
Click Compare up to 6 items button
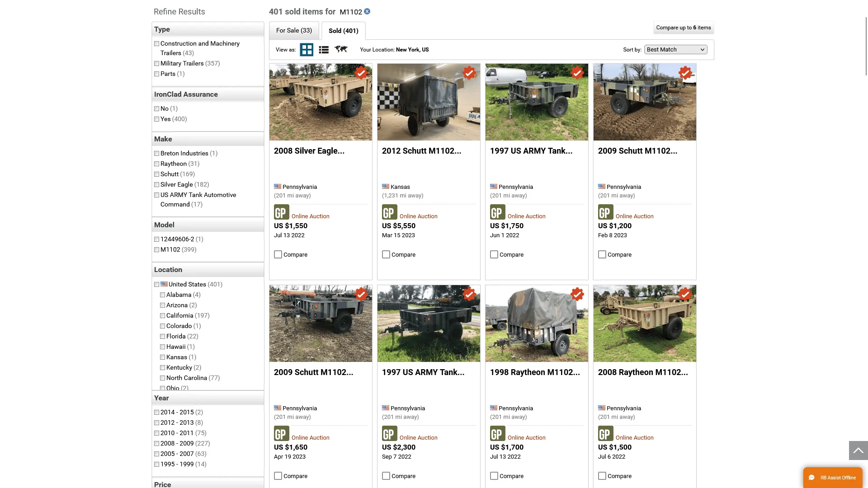pos(684,28)
